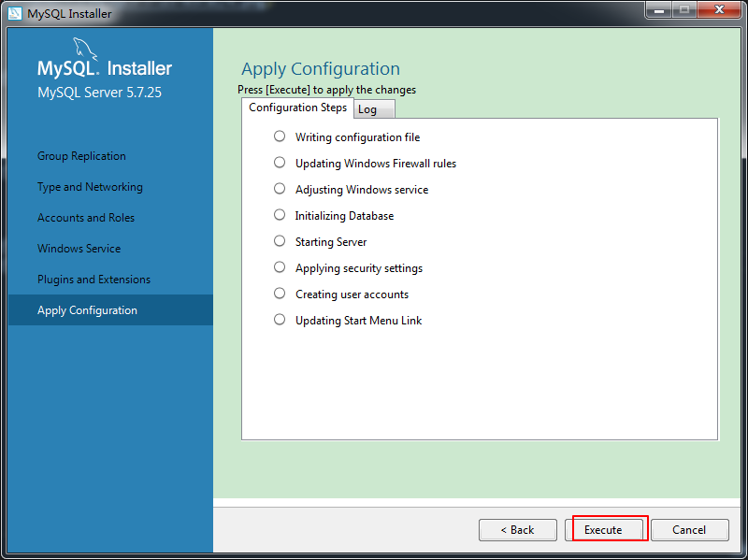This screenshot has height=560, width=748.
Task: Switch to the Log tab
Action: (374, 109)
